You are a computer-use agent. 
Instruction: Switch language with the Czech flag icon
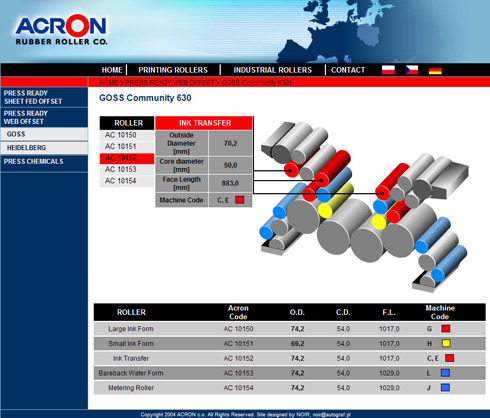click(412, 70)
